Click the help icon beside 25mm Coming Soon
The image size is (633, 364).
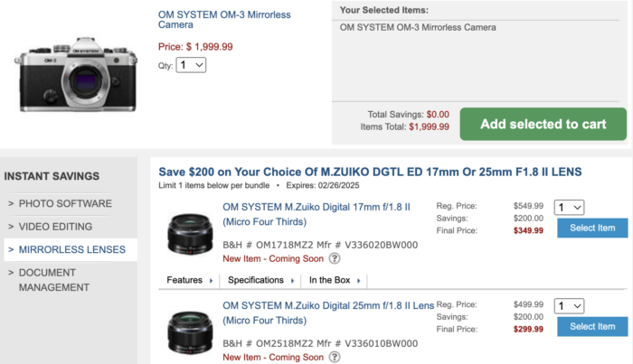click(334, 358)
